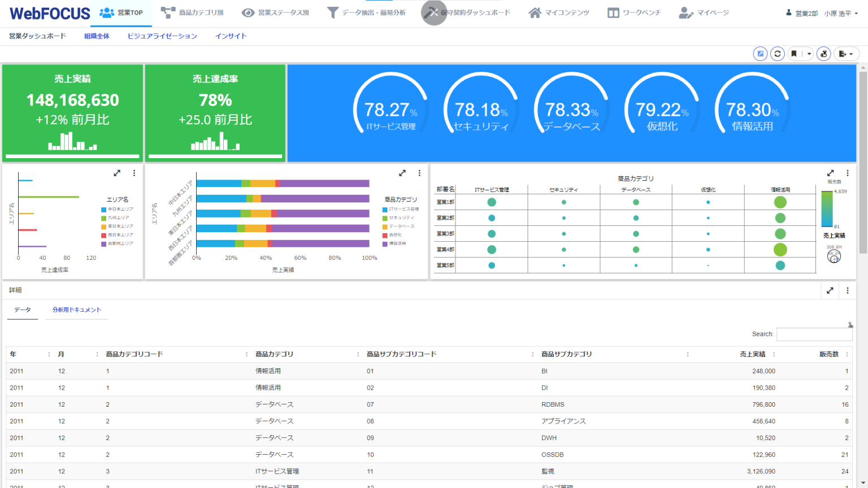Open the export dropdown arrow
This screenshot has height=488, width=868.
[850, 54]
